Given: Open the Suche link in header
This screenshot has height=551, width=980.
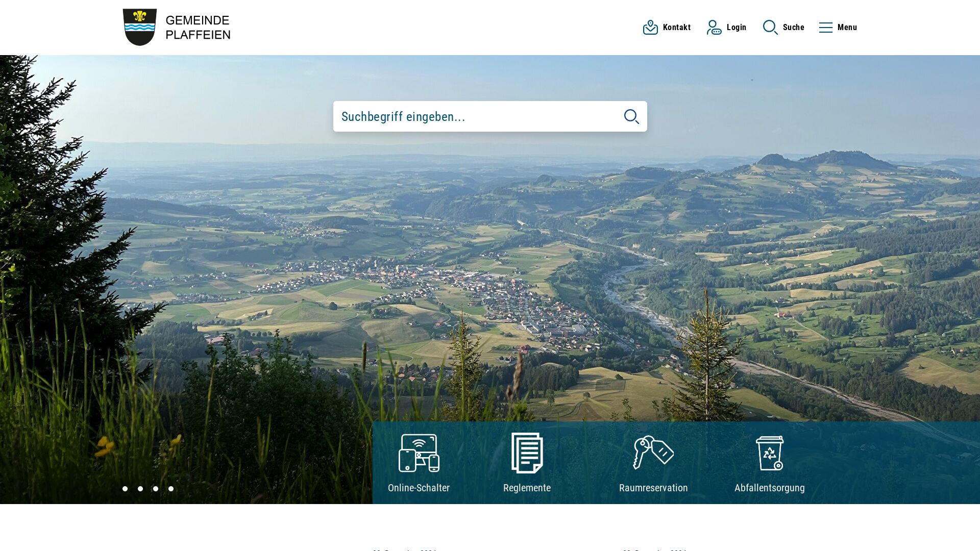Looking at the screenshot, I should tap(794, 28).
